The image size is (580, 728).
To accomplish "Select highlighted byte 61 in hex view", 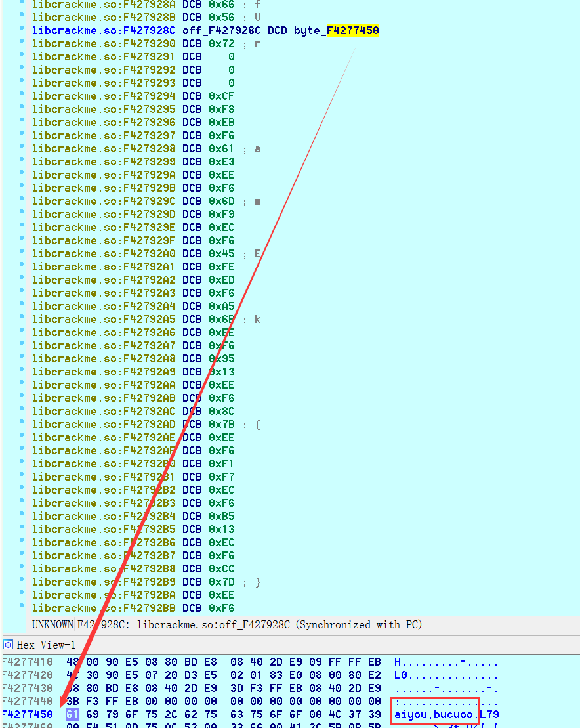I will (x=72, y=714).
